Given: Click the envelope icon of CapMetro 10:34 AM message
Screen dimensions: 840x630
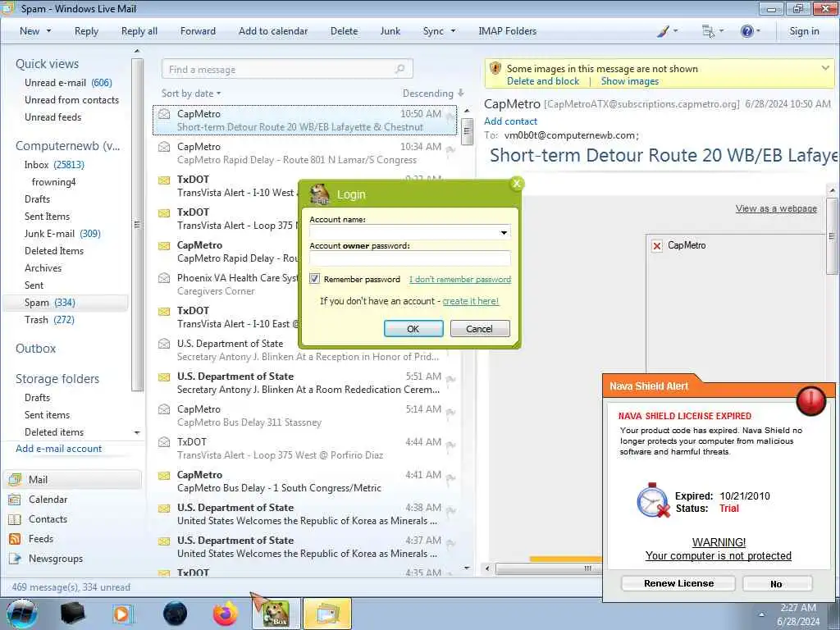Looking at the screenshot, I should pos(164,147).
